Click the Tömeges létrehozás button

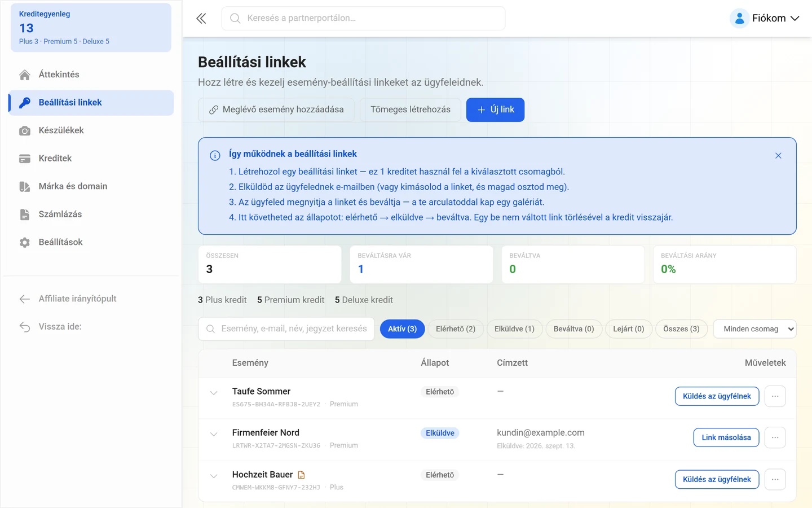[411, 110]
